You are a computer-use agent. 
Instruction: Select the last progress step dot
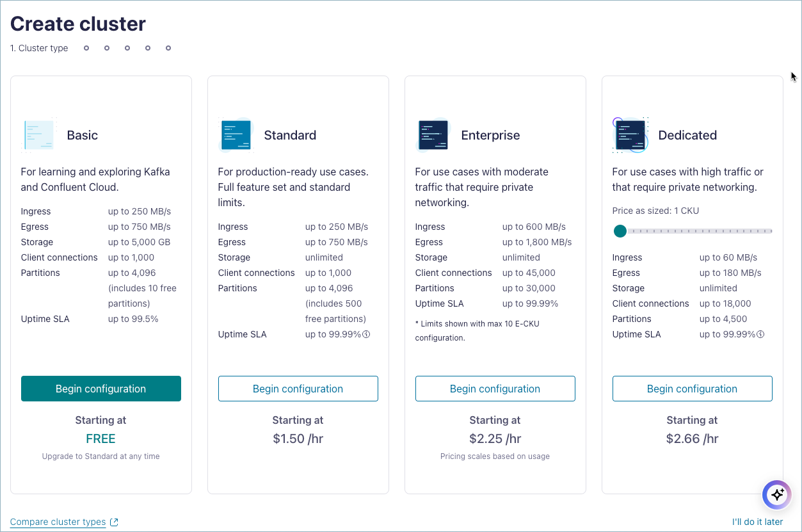click(168, 47)
